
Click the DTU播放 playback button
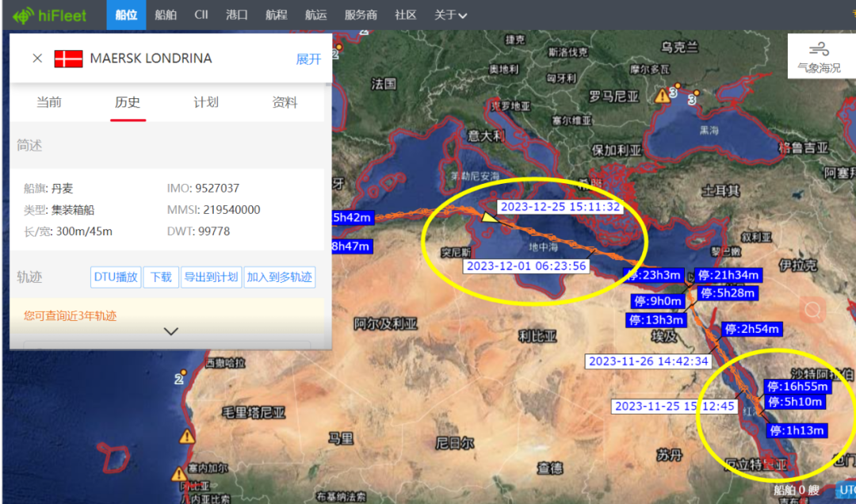coord(116,277)
